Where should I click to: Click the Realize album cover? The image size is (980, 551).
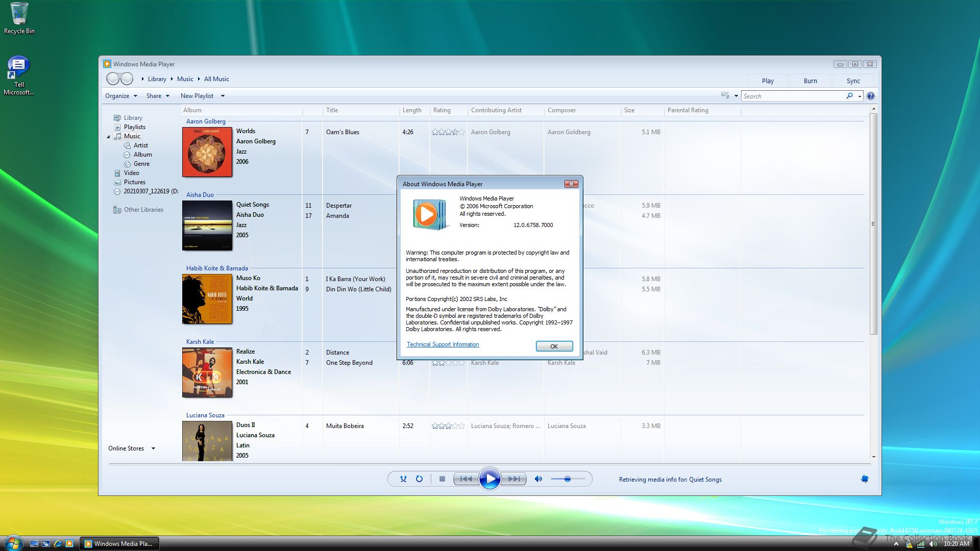tap(207, 372)
